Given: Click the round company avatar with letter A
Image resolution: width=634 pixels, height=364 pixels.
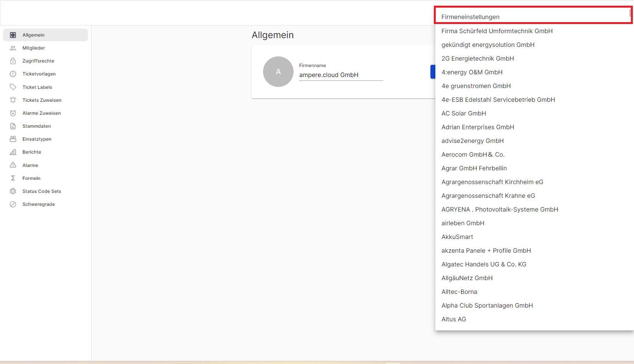Looking at the screenshot, I should click(x=278, y=72).
